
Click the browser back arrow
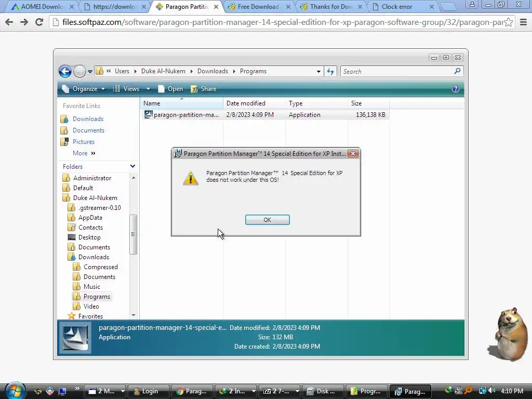click(9, 22)
